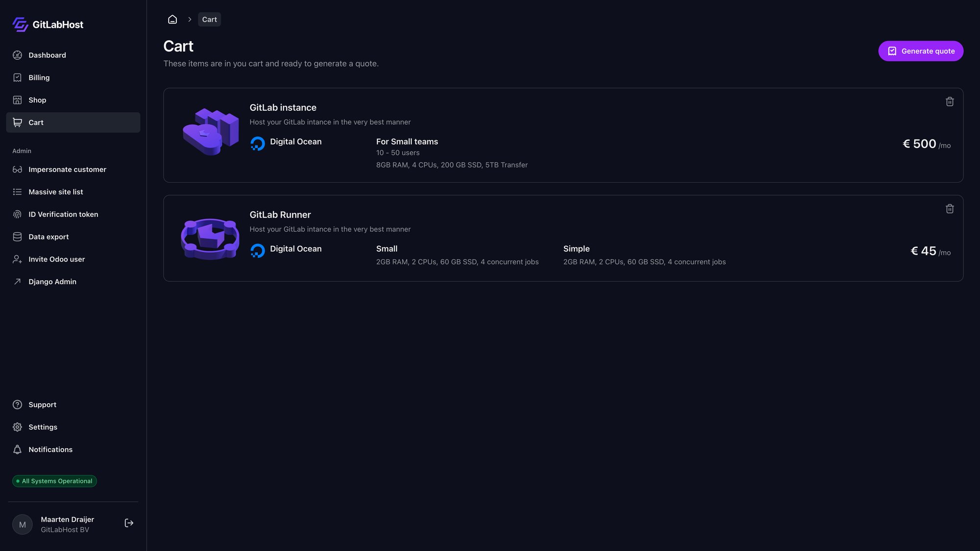Check the All Systems Operational status badge
Viewport: 980px width, 551px height.
54,481
